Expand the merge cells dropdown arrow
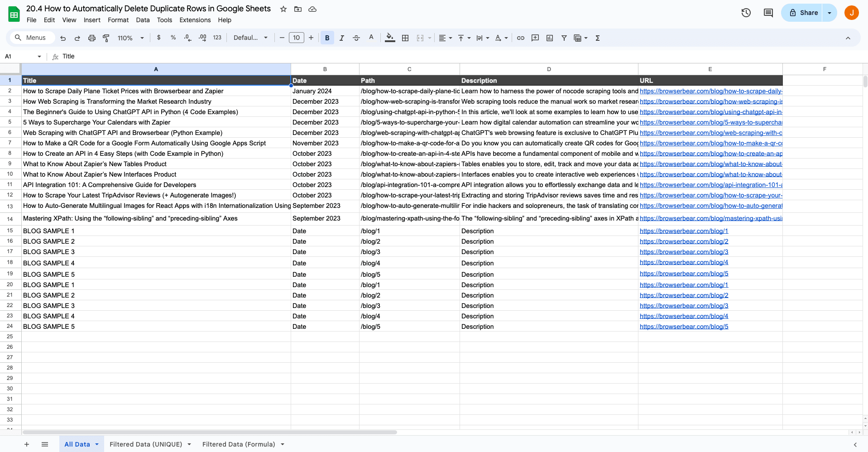Image resolution: width=868 pixels, height=452 pixels. [430, 38]
